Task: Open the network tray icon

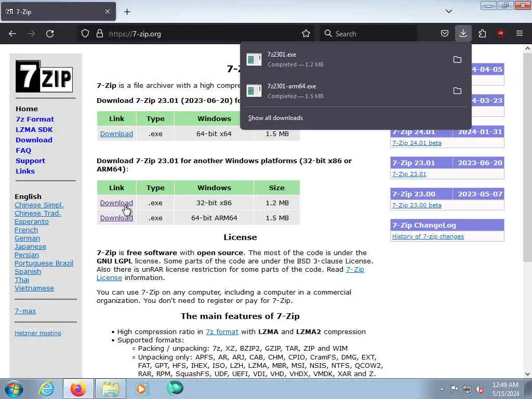Action: [467, 389]
